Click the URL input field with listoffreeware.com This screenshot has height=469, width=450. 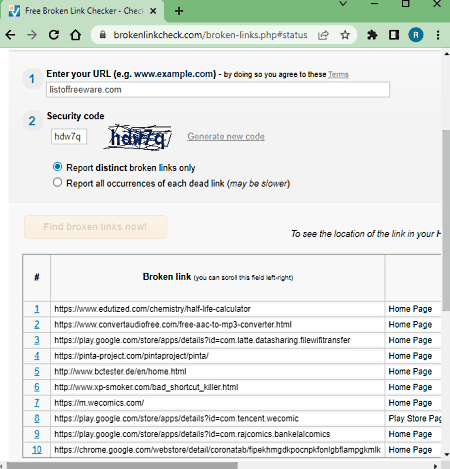tap(218, 90)
